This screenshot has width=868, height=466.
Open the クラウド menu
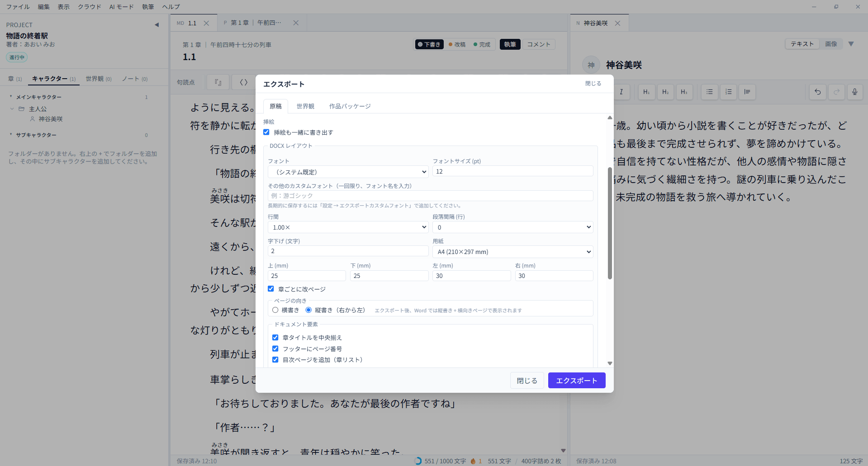pyautogui.click(x=90, y=7)
